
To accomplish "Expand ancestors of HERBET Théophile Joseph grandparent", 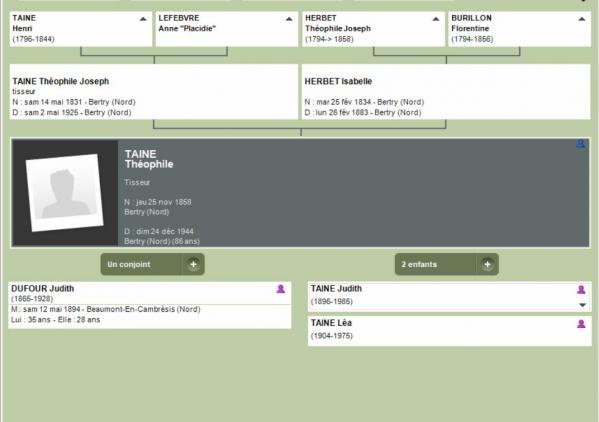I will 435,19.
